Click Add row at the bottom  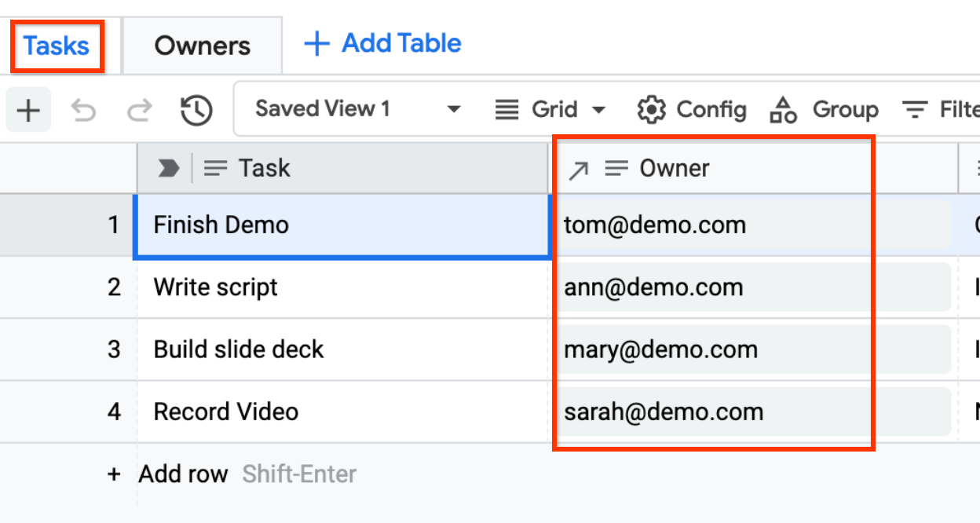(x=183, y=474)
